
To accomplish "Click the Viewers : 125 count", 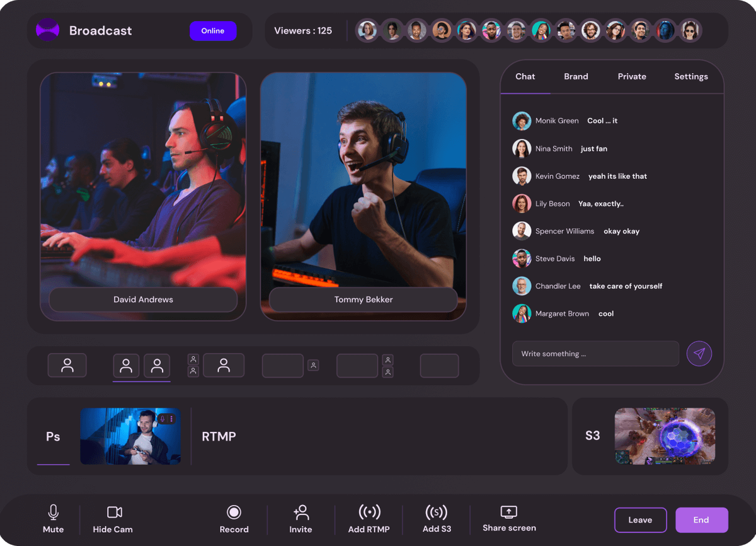I will 303,30.
